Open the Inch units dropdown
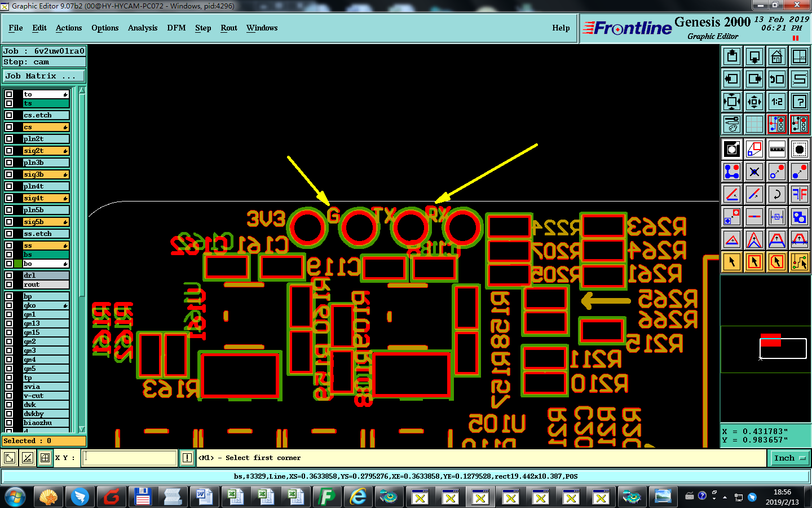This screenshot has width=812, height=508. tap(789, 458)
